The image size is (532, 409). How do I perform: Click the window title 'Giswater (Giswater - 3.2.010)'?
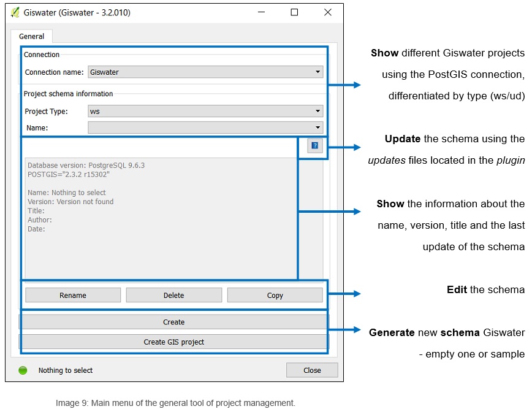(77, 12)
